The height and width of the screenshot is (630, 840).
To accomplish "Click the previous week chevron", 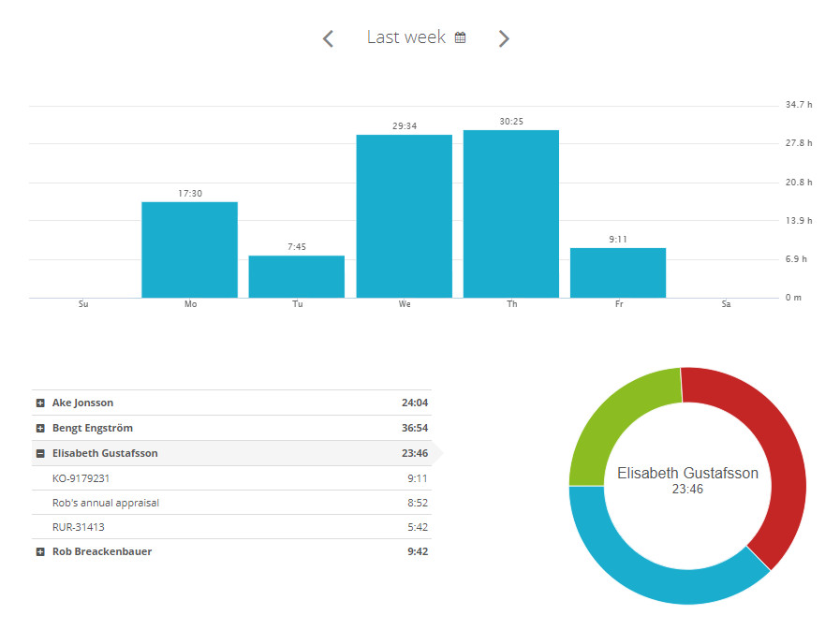I will tap(328, 38).
